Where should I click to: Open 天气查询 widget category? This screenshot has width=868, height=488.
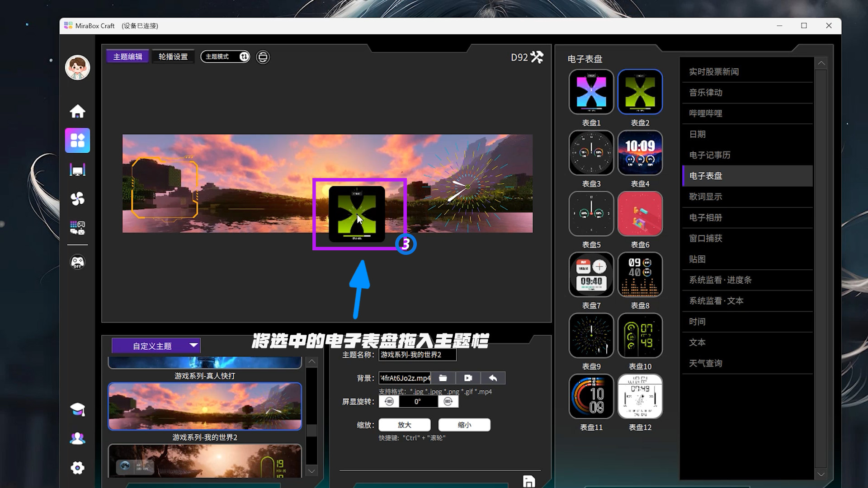[x=748, y=363]
